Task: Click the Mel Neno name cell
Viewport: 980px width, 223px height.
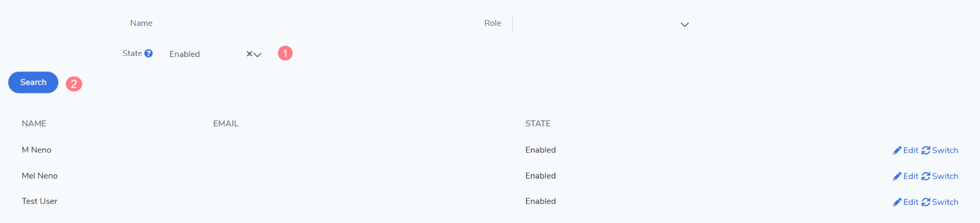Action: (40, 176)
